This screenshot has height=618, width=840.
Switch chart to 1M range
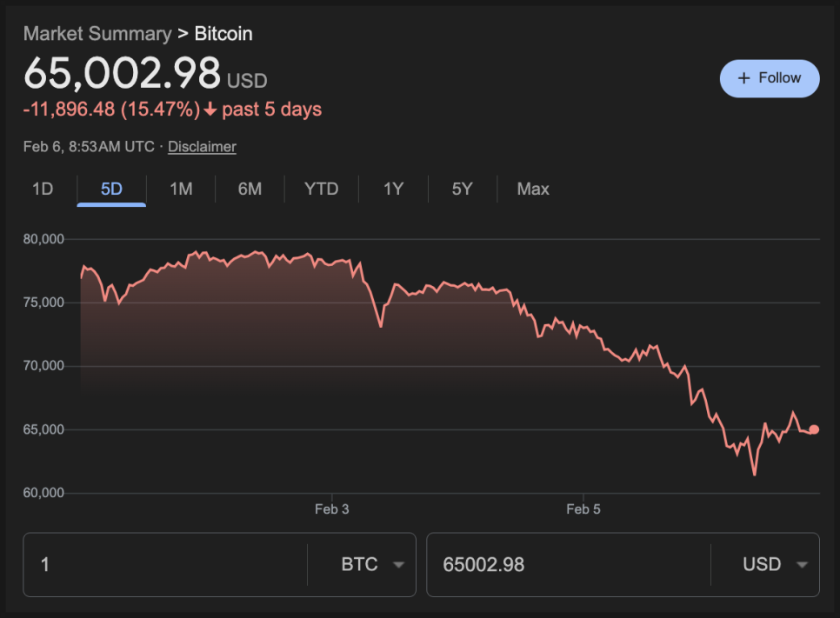(x=181, y=189)
